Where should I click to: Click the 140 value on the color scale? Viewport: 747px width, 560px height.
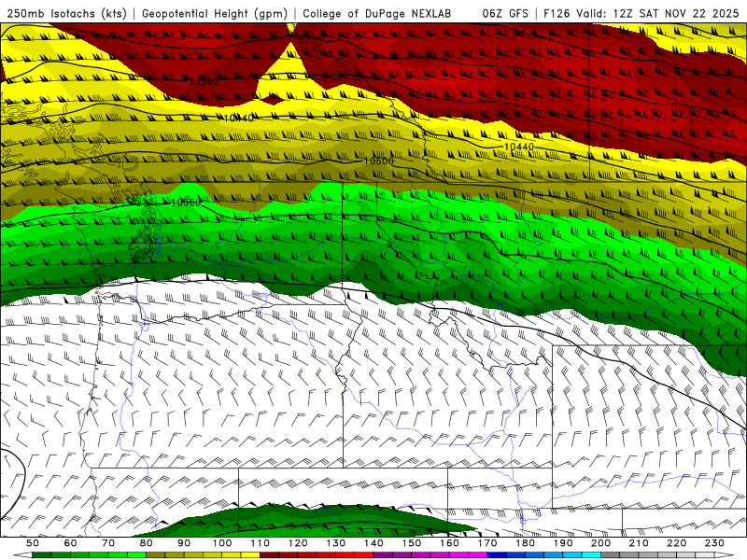tap(373, 543)
